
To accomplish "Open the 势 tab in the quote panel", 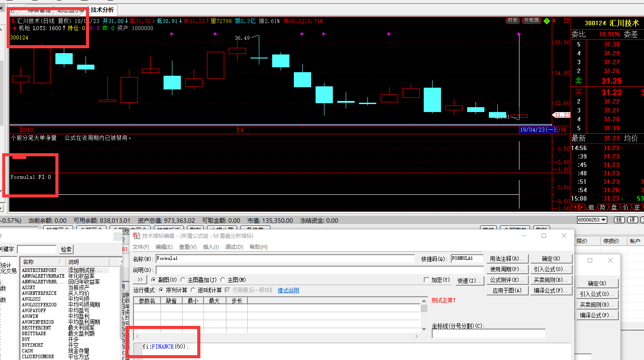I will click(603, 207).
